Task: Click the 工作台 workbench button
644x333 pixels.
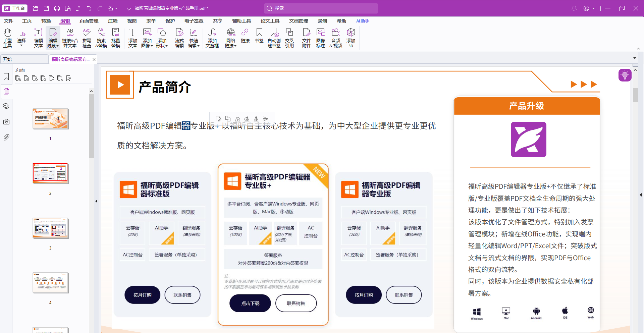Action: (15, 8)
